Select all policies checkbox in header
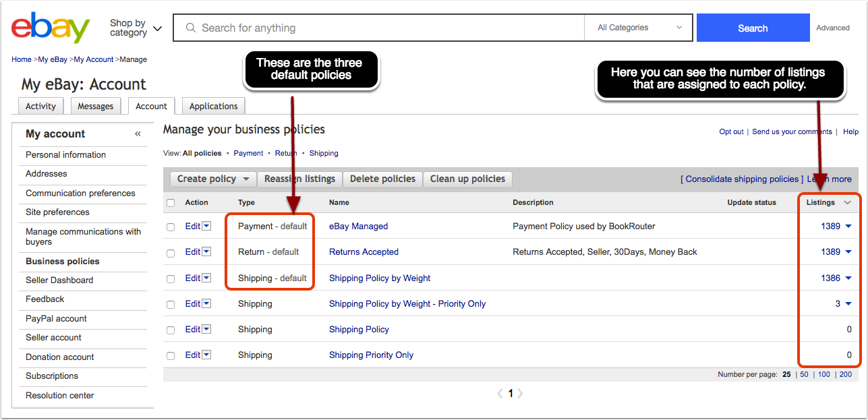The height and width of the screenshot is (420, 868). click(x=171, y=203)
